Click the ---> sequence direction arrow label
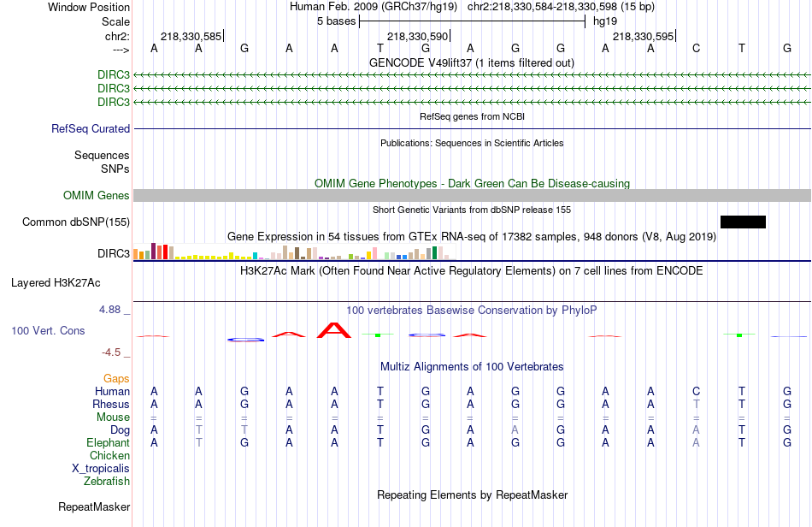The width and height of the screenshot is (812, 527). (x=121, y=50)
